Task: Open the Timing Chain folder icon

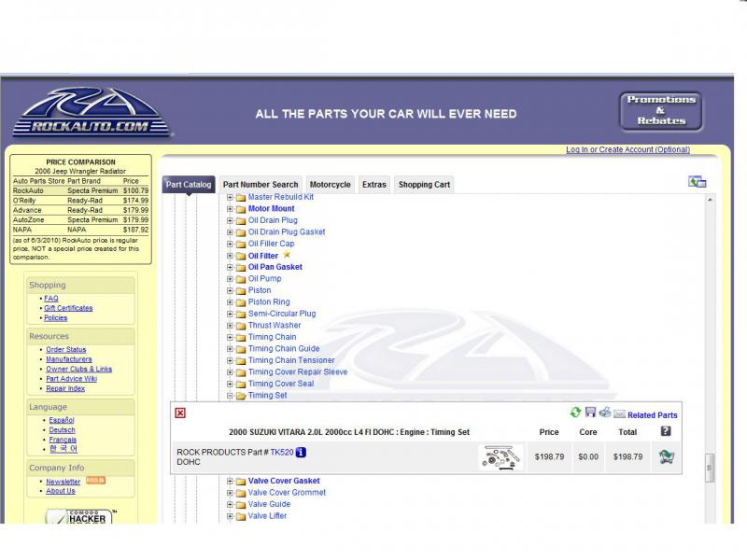Action: tap(241, 337)
